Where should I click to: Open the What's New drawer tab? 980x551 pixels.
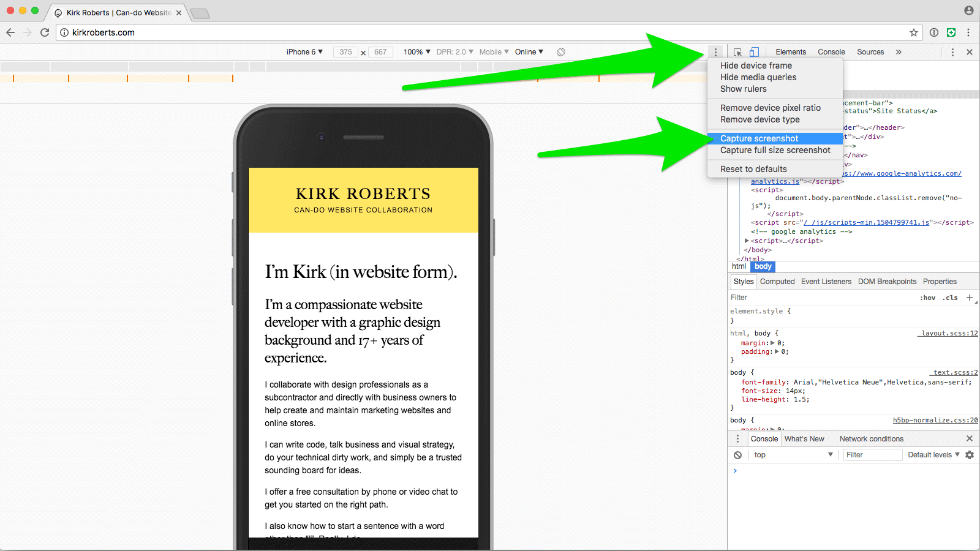click(804, 439)
